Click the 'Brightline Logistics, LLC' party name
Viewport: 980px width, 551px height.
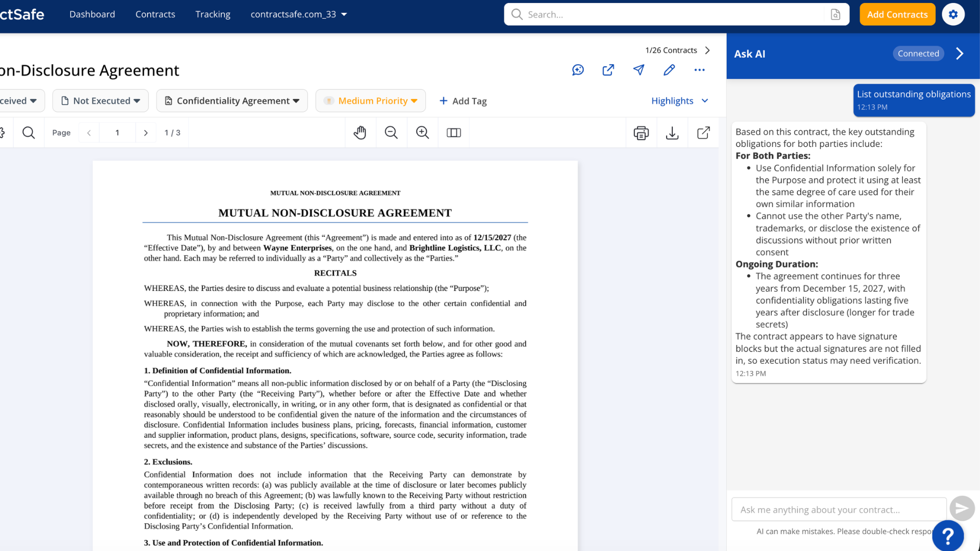(x=455, y=247)
